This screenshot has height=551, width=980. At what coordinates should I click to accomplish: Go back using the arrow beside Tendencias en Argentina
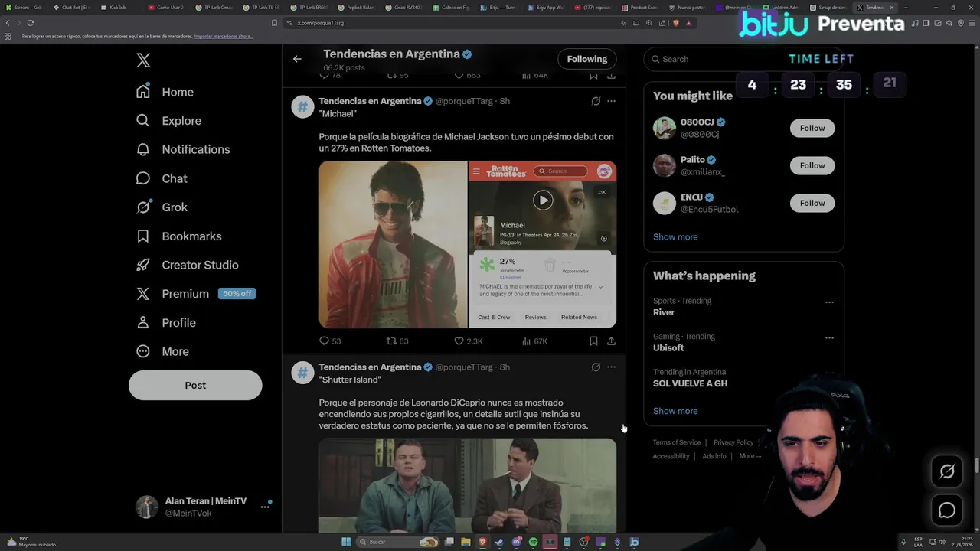click(297, 59)
